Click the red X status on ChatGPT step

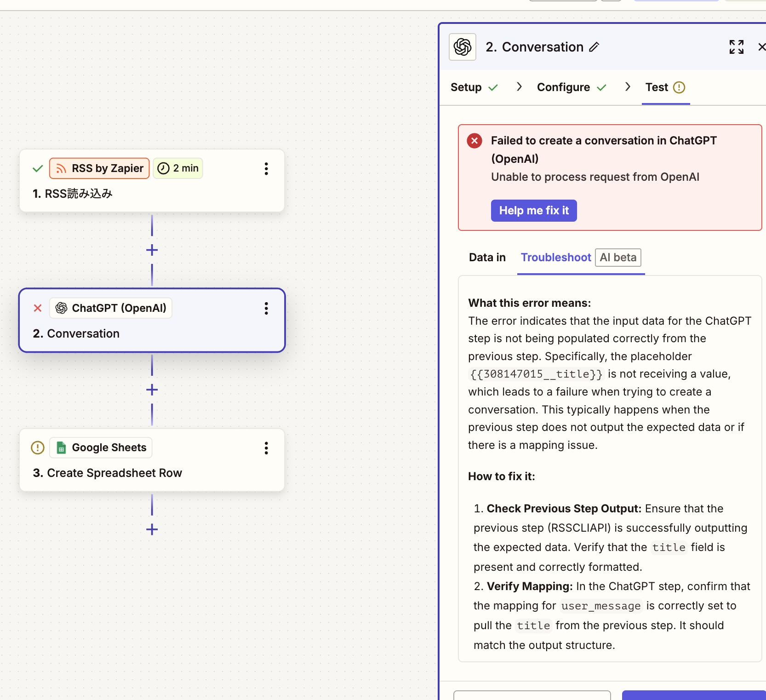38,308
